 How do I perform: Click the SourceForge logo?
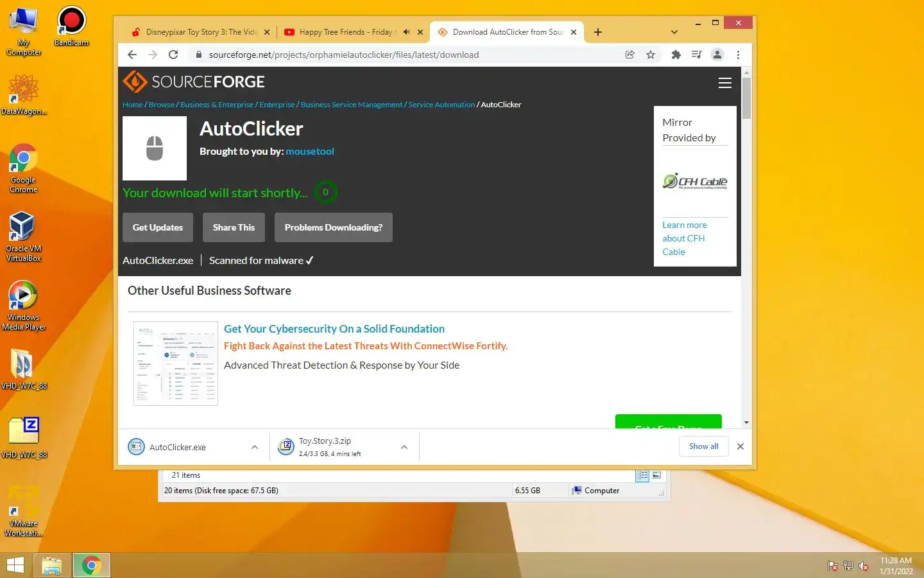pyautogui.click(x=194, y=82)
